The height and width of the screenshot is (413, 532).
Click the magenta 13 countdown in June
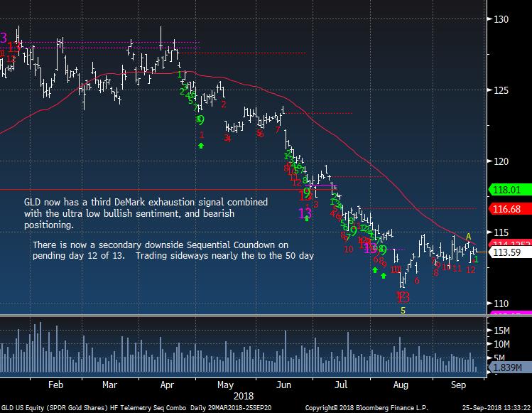tap(305, 211)
